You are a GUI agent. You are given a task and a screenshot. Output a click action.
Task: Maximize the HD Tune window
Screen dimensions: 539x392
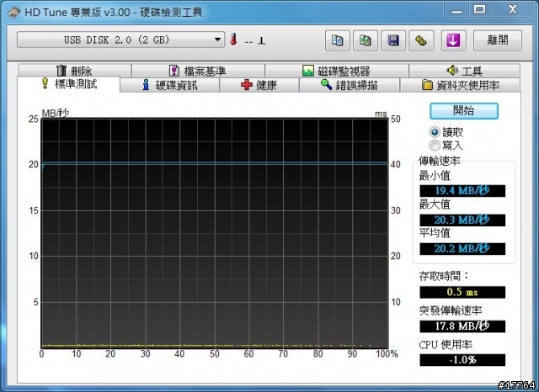tap(480, 10)
